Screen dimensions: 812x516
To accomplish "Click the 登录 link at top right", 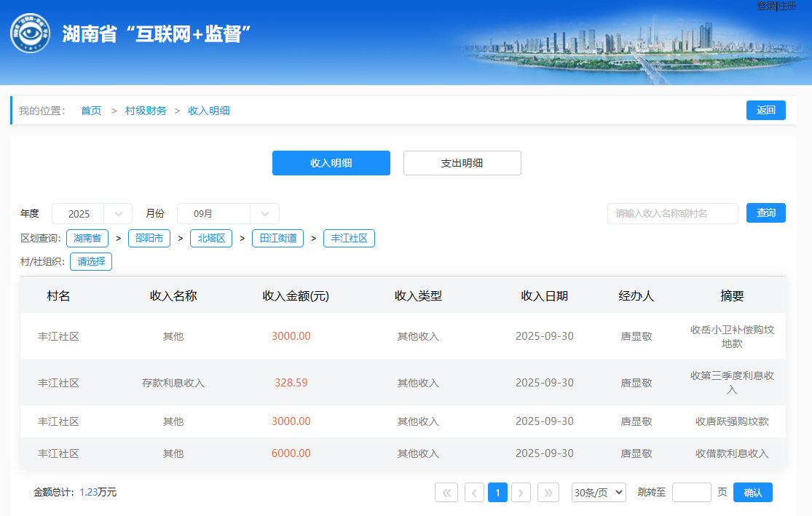I will click(765, 6).
